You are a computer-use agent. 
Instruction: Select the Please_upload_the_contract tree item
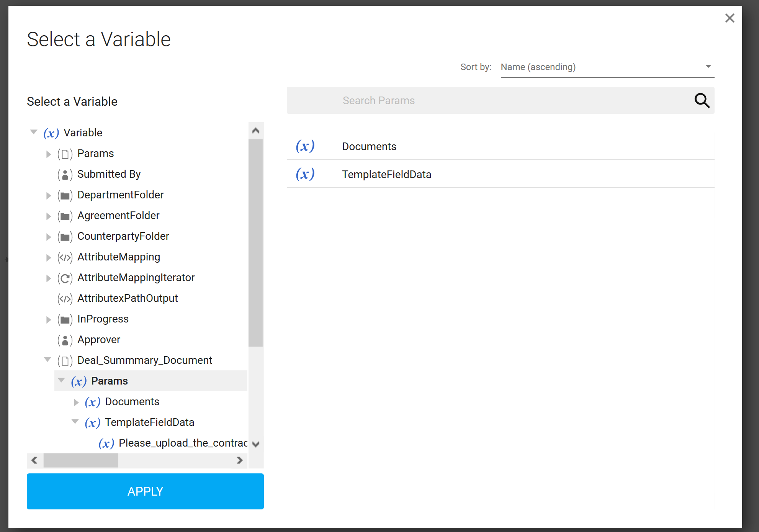click(183, 443)
